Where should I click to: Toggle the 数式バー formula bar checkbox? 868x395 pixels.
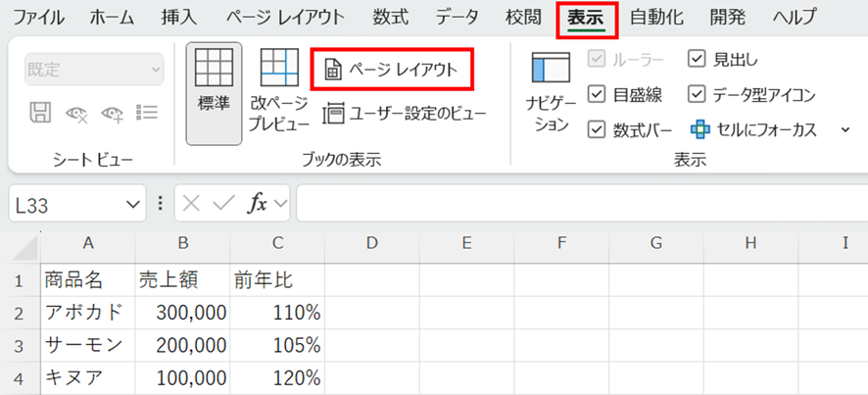point(596,129)
